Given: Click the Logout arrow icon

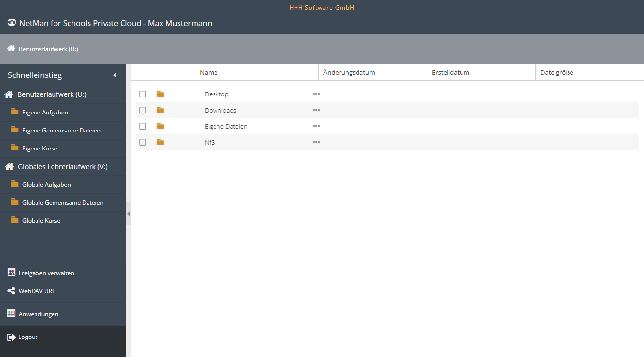Looking at the screenshot, I should 11,337.
